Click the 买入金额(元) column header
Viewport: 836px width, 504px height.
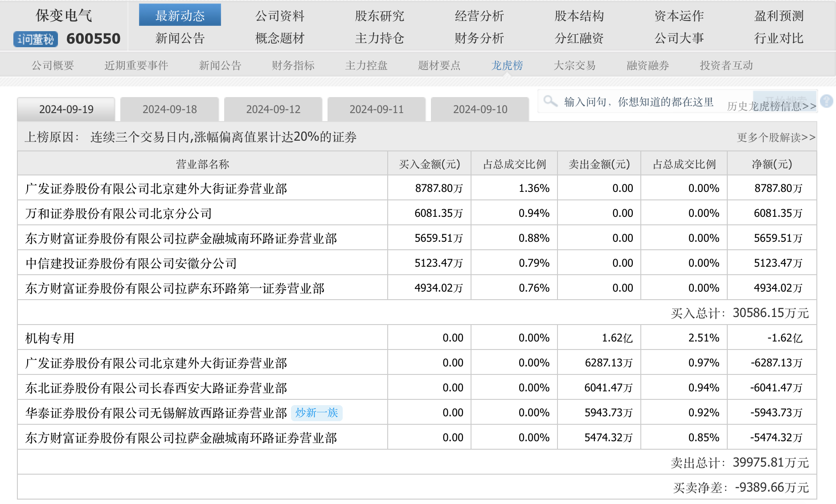point(429,164)
